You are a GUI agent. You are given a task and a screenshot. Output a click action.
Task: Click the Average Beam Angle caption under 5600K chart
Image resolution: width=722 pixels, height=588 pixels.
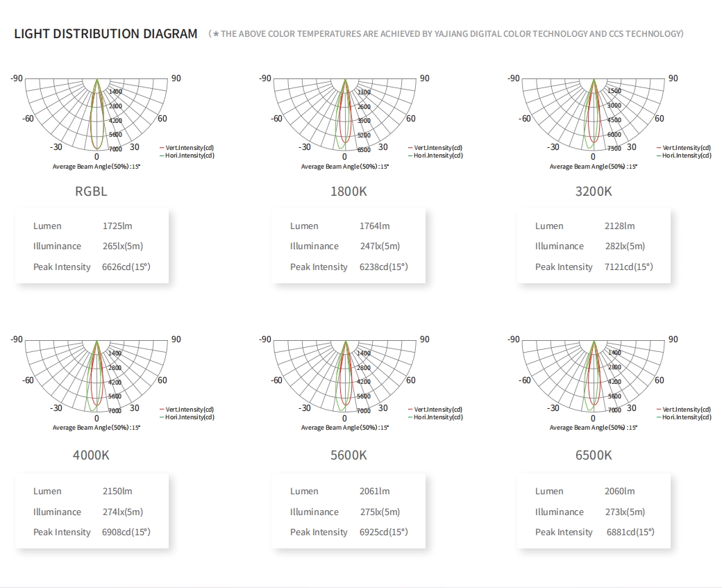(x=345, y=428)
